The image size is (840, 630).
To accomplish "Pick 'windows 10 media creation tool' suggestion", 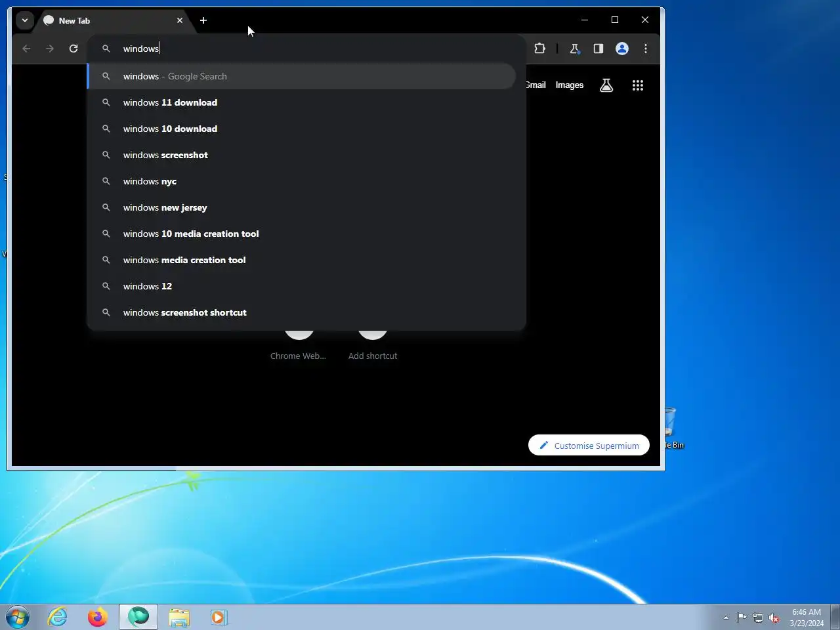I will (x=302, y=234).
